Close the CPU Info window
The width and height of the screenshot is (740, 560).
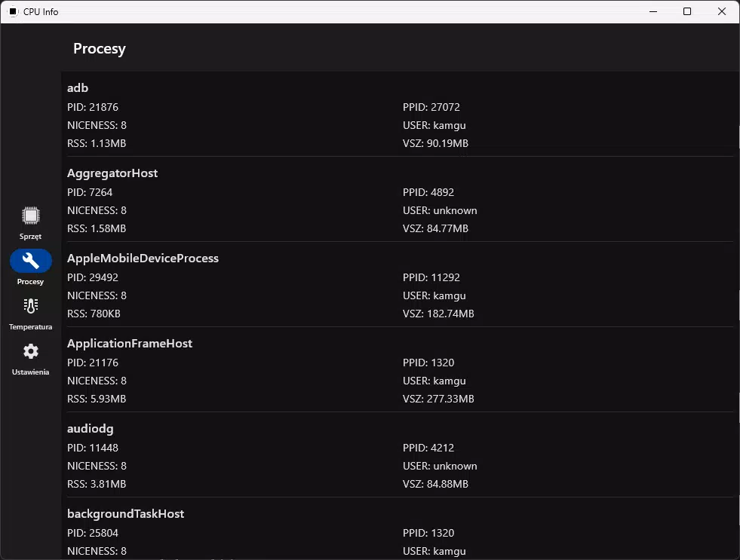tap(722, 11)
